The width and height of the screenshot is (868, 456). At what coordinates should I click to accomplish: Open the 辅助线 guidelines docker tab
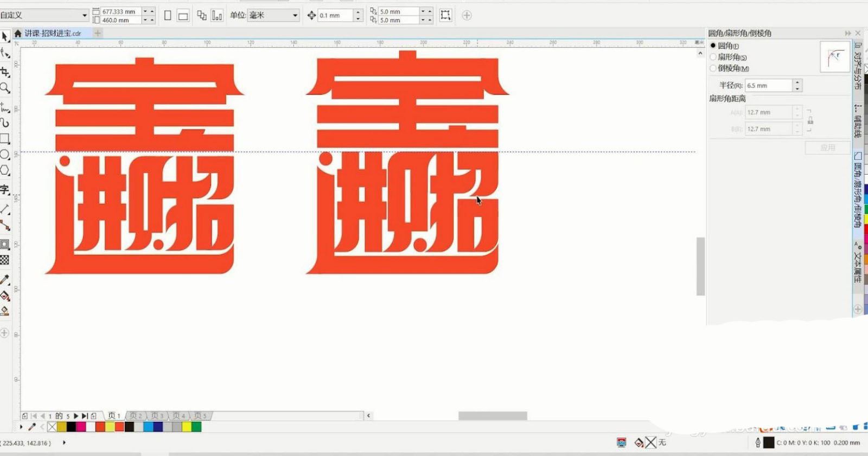(858, 121)
